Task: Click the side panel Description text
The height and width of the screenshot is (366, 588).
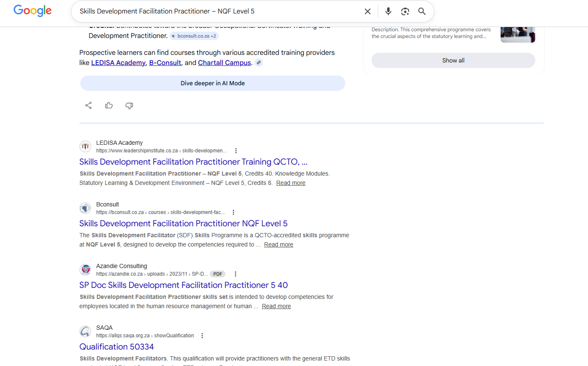Action: click(431, 33)
